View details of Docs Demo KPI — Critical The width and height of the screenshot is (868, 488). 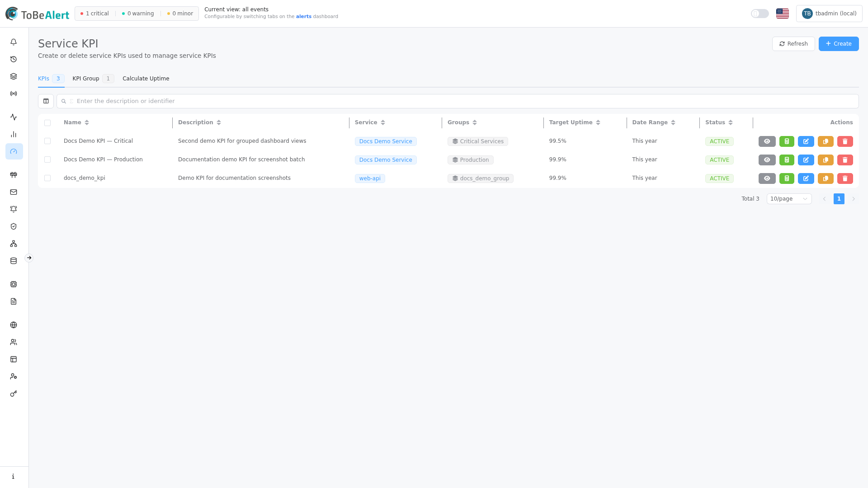767,141
